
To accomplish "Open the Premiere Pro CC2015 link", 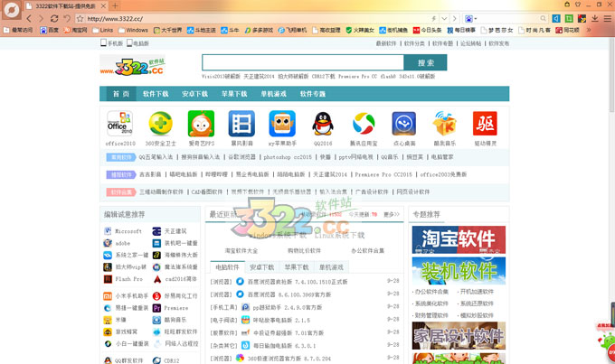I will 383,174.
